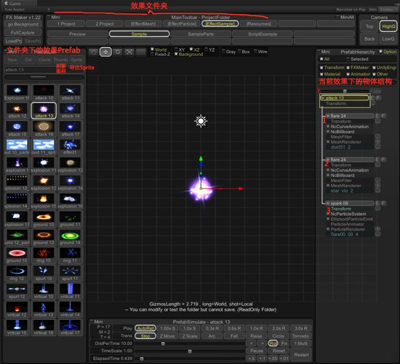
Task: Click the Tornado transform button
Action: (x=300, y=336)
